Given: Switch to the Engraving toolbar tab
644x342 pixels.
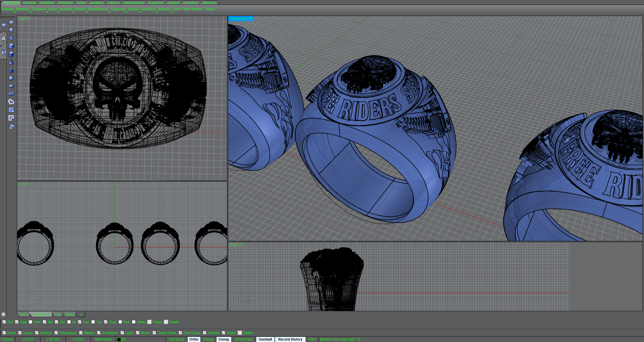Looking at the screenshot, I should [155, 3].
